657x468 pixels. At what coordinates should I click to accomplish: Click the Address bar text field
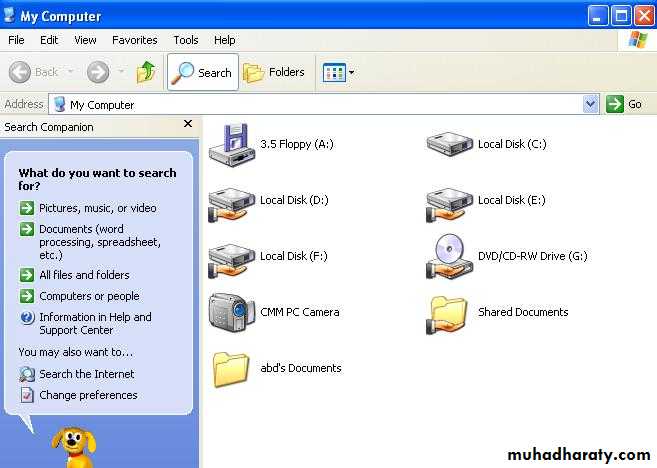coord(320,104)
